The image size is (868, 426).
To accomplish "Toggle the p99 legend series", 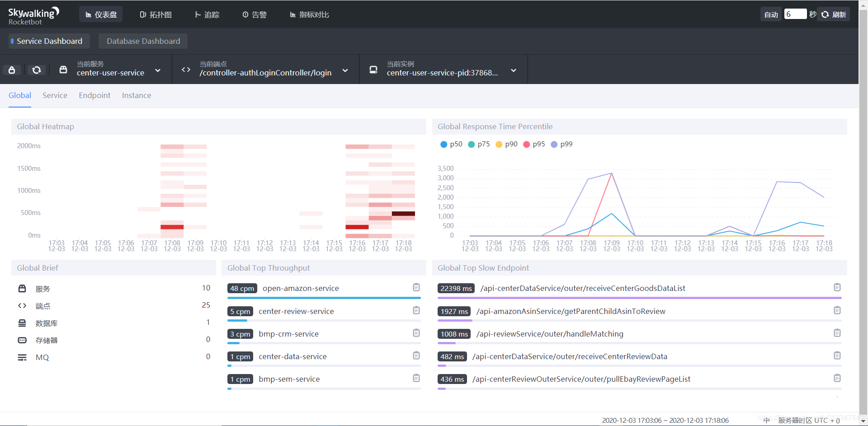I will tap(561, 144).
